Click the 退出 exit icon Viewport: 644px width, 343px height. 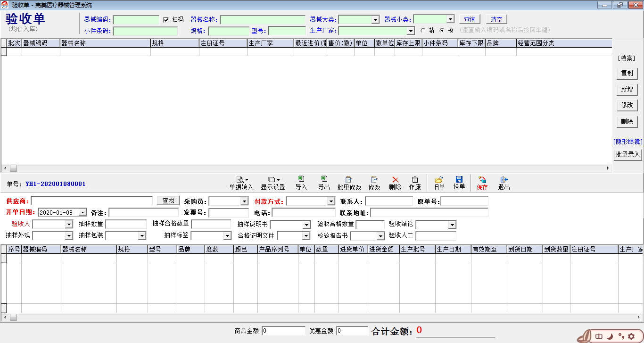coord(504,180)
